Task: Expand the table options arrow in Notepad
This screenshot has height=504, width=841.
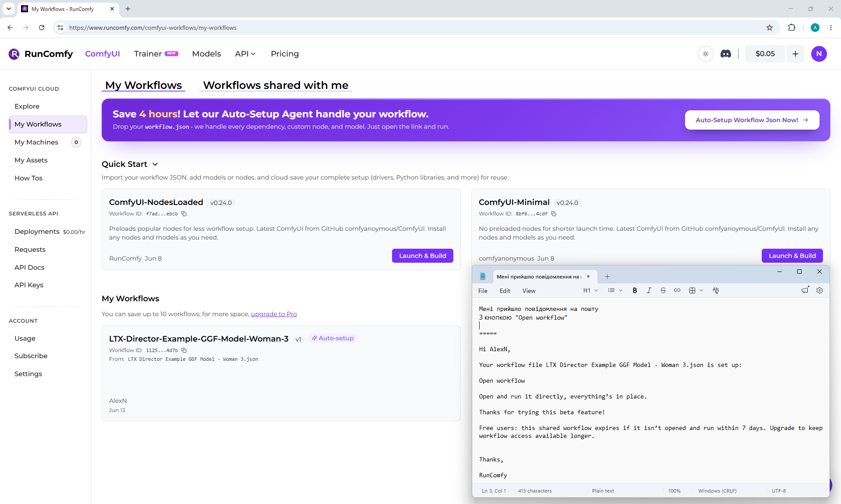Action: [x=701, y=290]
